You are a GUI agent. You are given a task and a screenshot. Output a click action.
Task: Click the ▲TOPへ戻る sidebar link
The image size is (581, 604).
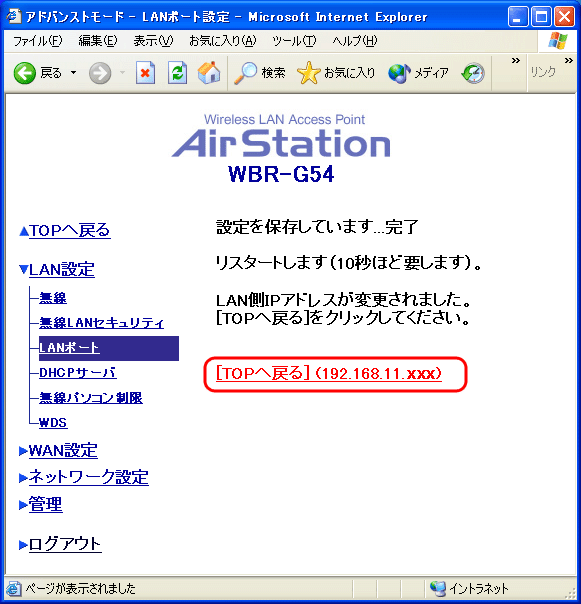coord(65,230)
